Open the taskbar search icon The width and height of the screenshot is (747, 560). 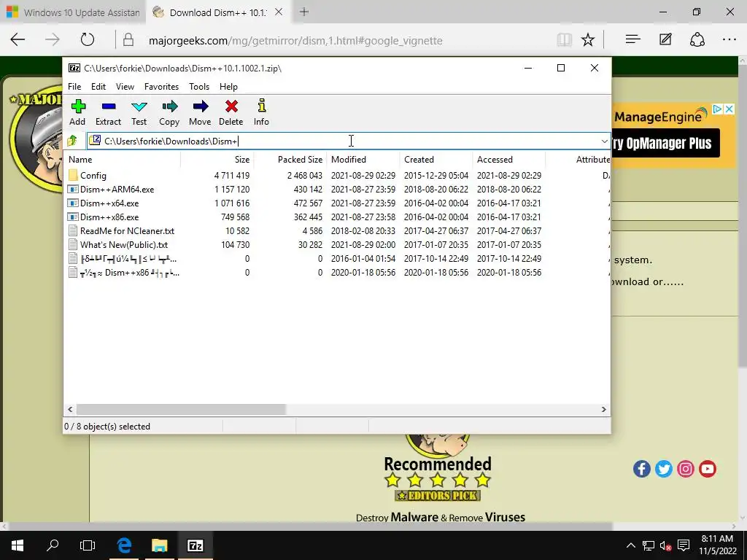point(53,545)
